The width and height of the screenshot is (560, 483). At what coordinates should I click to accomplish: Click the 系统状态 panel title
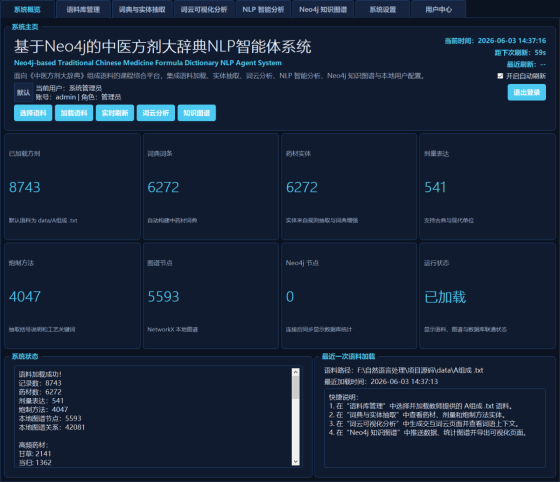25,356
